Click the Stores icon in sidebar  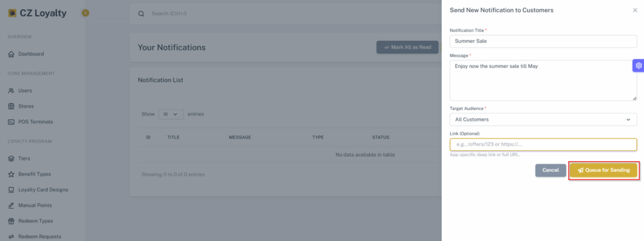click(11, 106)
